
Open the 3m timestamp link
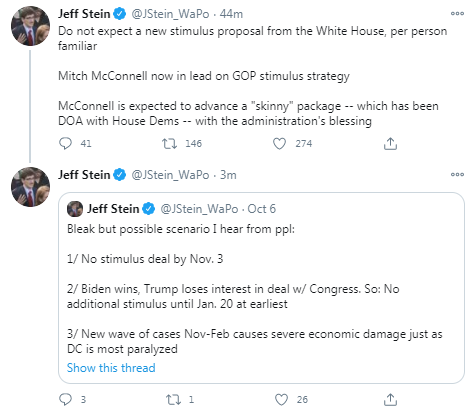(x=228, y=175)
